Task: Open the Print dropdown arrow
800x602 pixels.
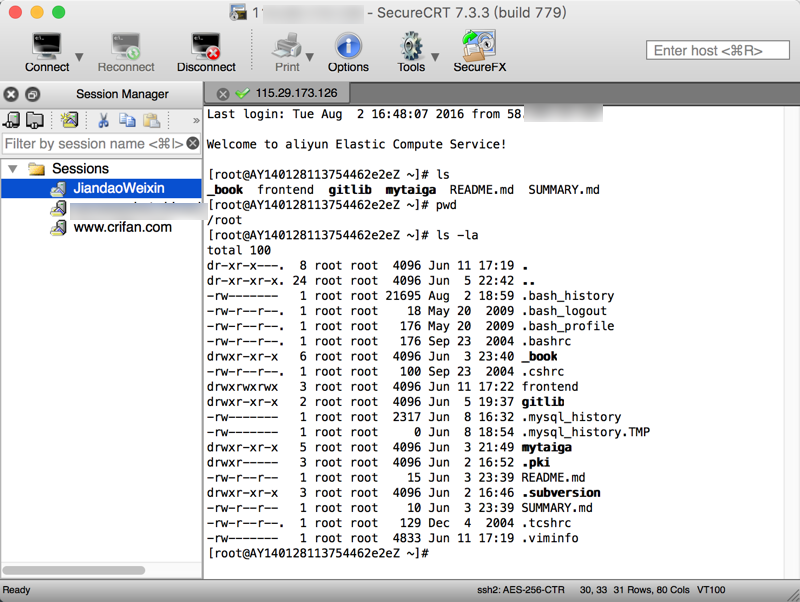Action: pos(310,57)
